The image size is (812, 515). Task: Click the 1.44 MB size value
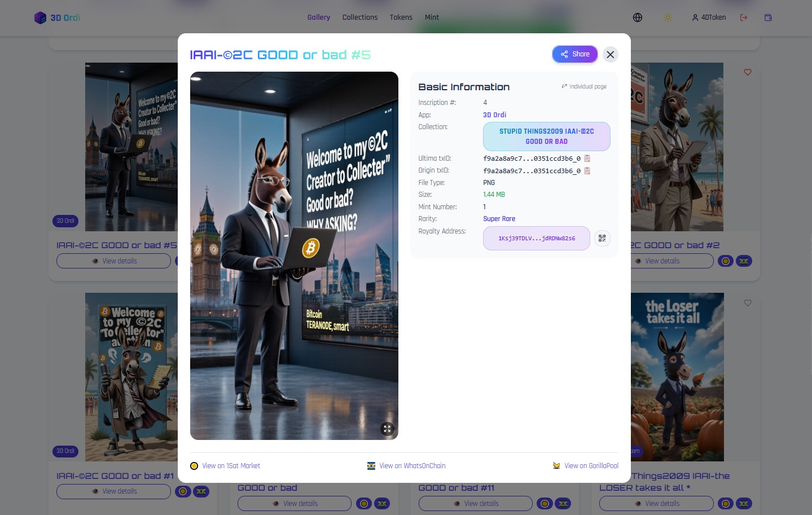click(494, 195)
